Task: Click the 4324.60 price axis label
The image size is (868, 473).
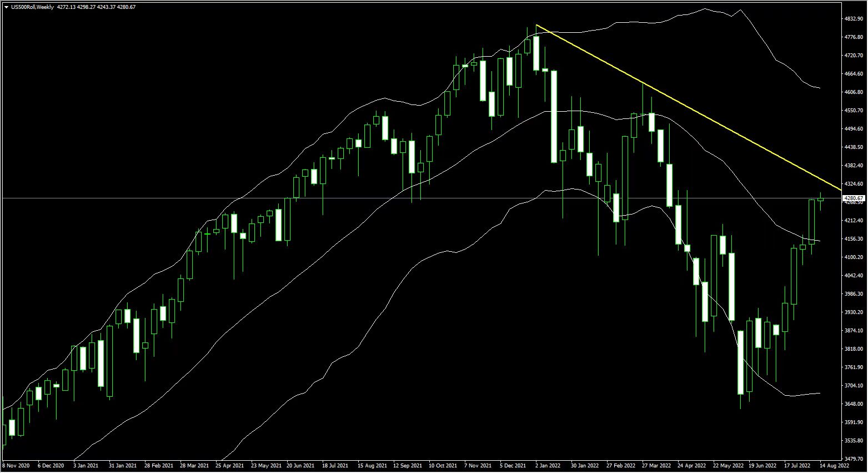Action: [852, 184]
